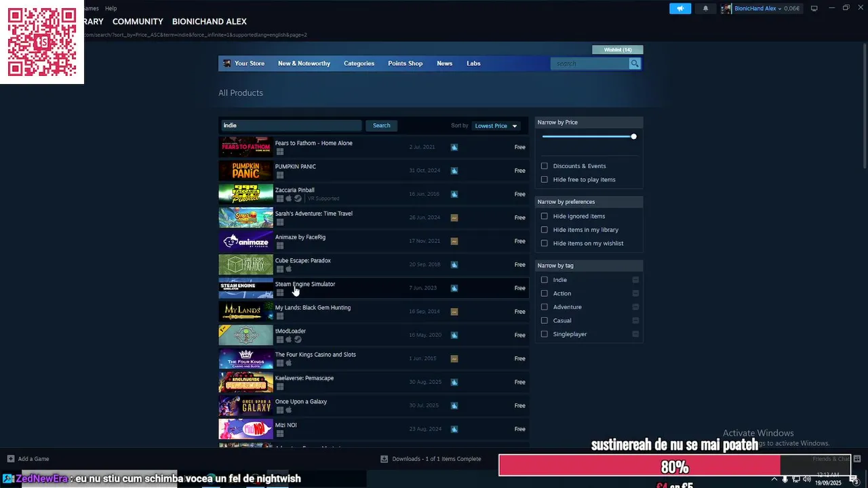Viewport: 868px width, 488px height.
Task: Open Categories menu
Action: point(359,64)
